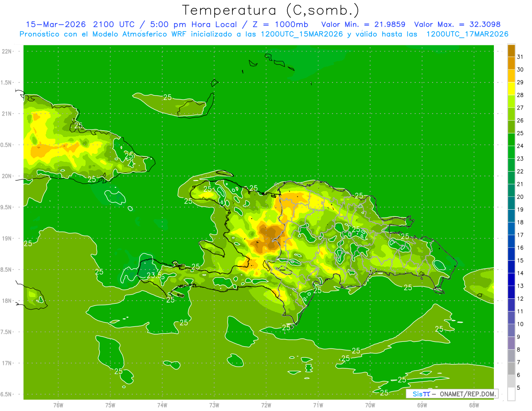The width and height of the screenshot is (532, 411).
Task: Click the '17N' latitude axis label
Action: 7,364
